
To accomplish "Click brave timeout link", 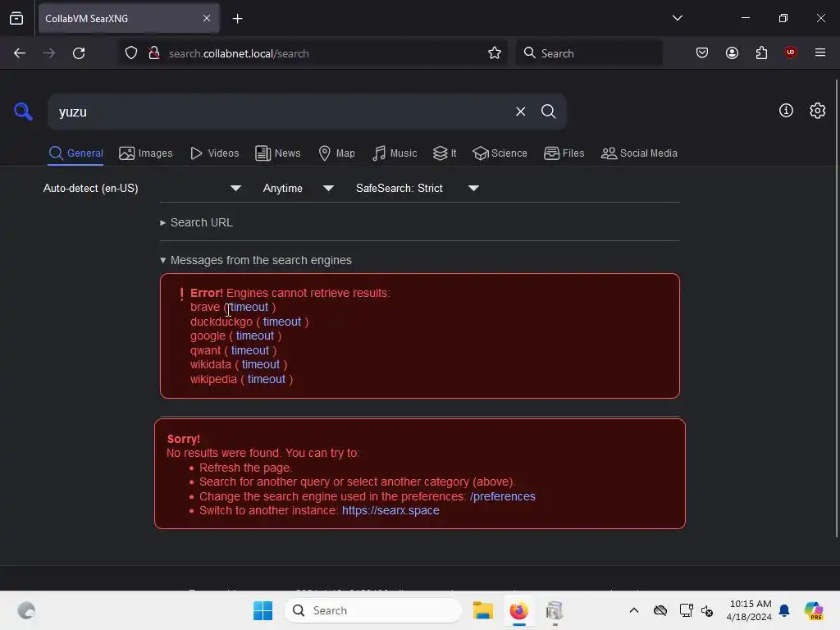I will pyautogui.click(x=249, y=307).
